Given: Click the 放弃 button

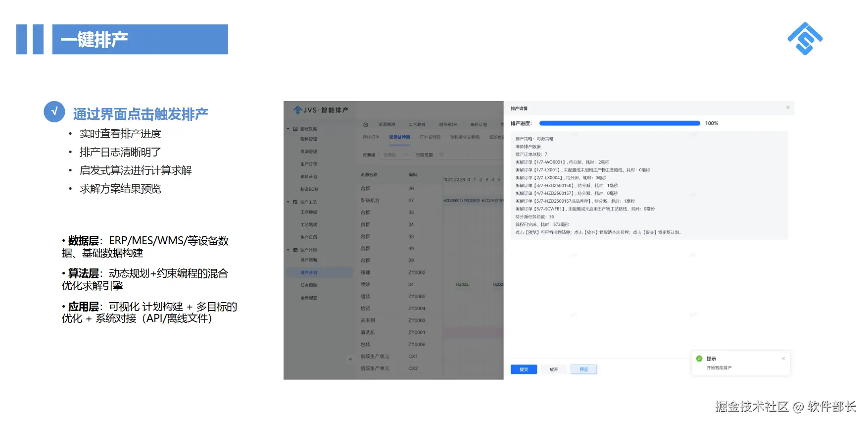Looking at the screenshot, I should [x=554, y=370].
